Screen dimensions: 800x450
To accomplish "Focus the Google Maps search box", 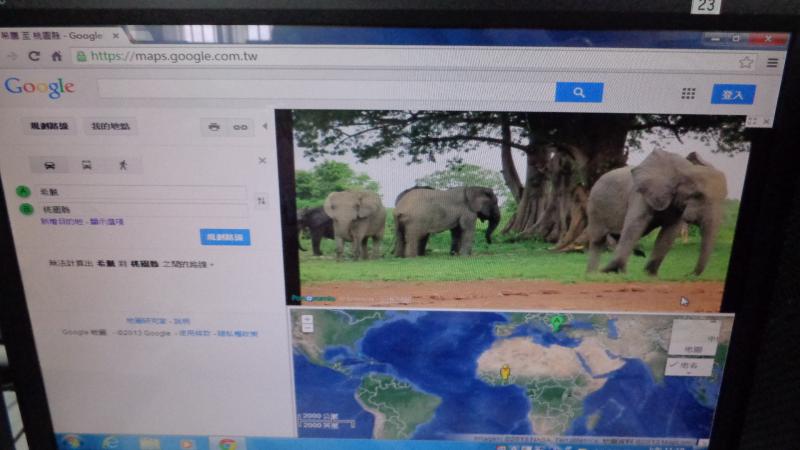I will click(x=327, y=90).
